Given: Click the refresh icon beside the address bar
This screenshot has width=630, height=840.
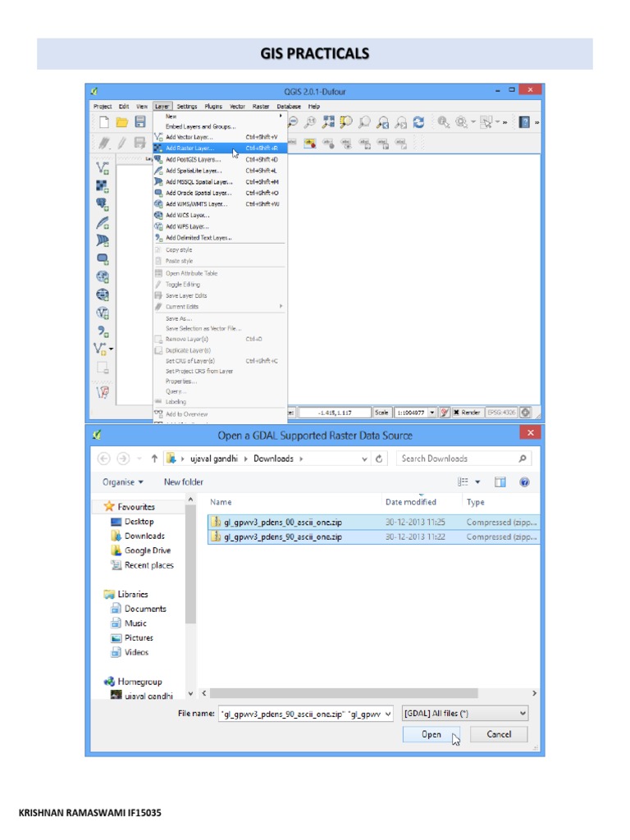Looking at the screenshot, I should 379,459.
